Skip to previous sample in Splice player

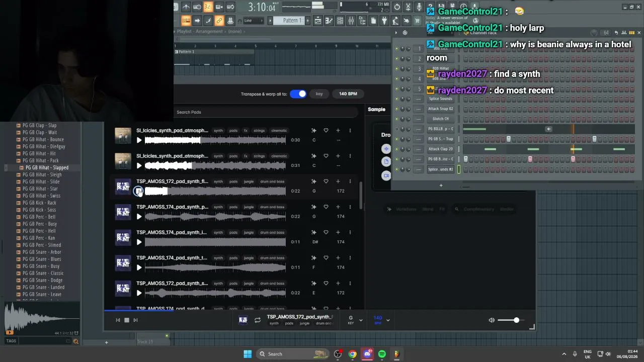118,320
